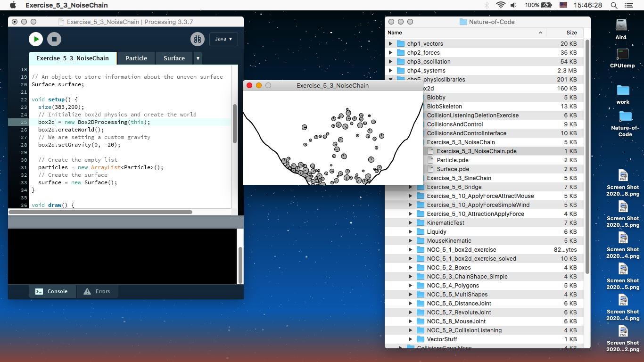Switch to the Surface tab
Viewport: 644px width, 362px height.
point(174,58)
